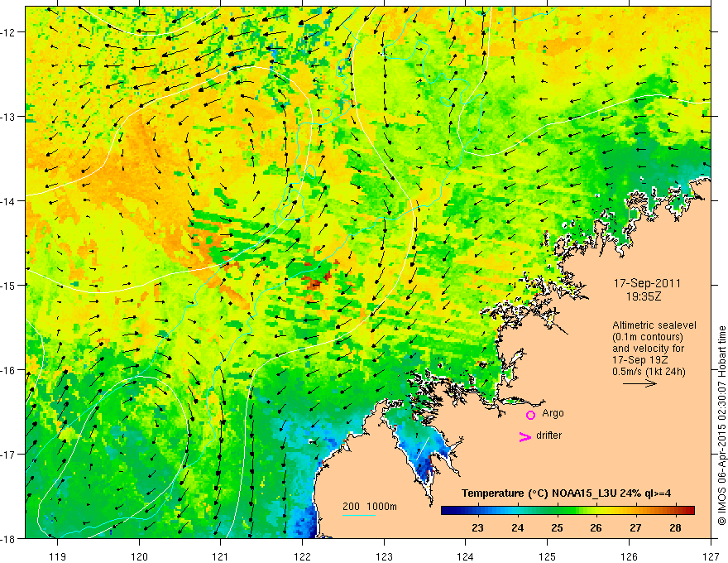Click the magenta Argo circle legend marker
728x563 pixels.
point(530,415)
